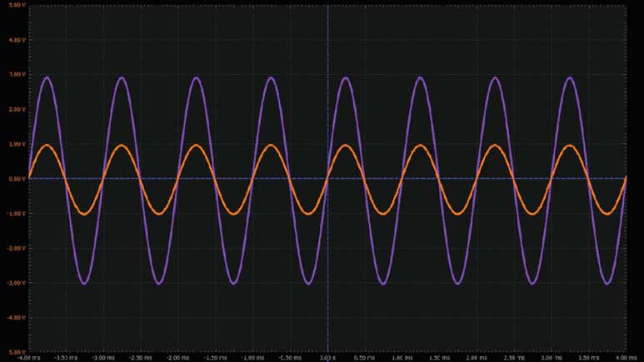Click the 2.00 ms time axis label
Viewport: 644px width, 362px height.
point(477,358)
